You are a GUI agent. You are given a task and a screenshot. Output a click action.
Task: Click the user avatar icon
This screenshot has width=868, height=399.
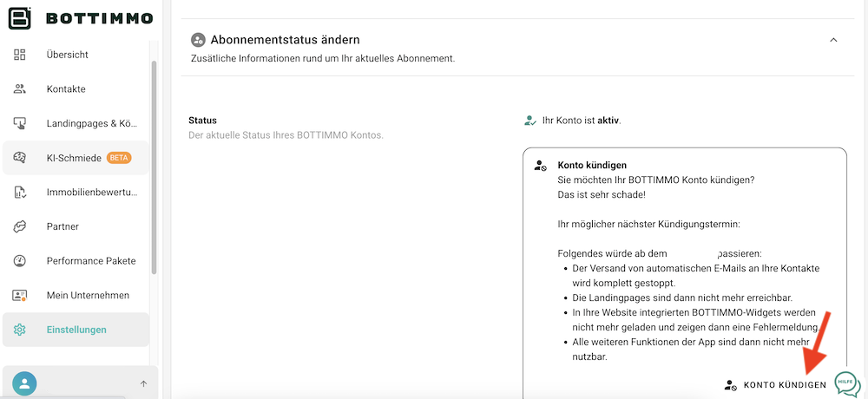[x=24, y=383]
